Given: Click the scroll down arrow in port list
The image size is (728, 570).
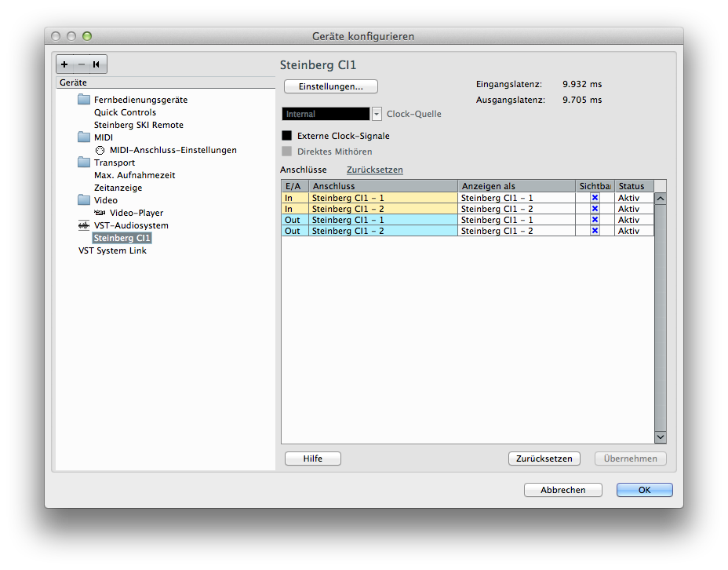Looking at the screenshot, I should 661,437.
